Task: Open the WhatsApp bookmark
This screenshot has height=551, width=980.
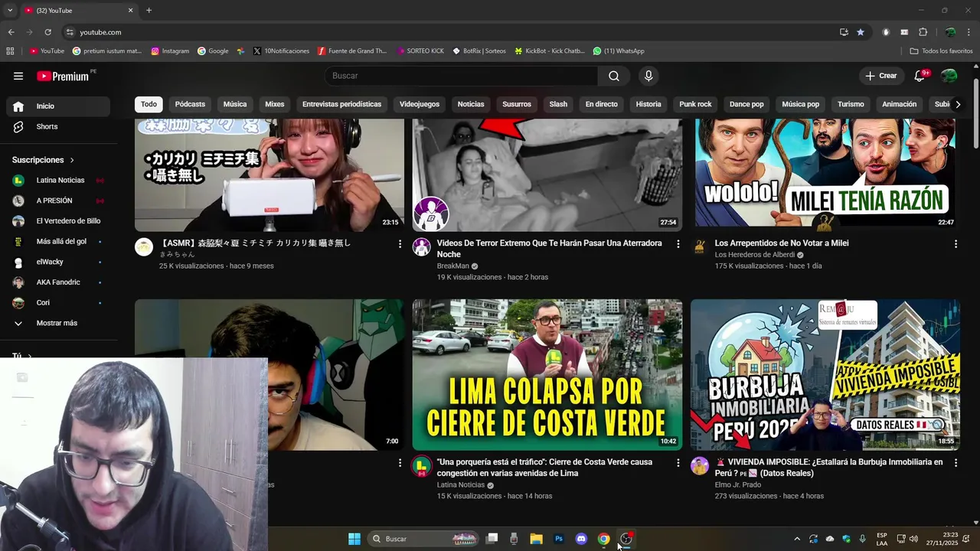Action: tap(619, 51)
